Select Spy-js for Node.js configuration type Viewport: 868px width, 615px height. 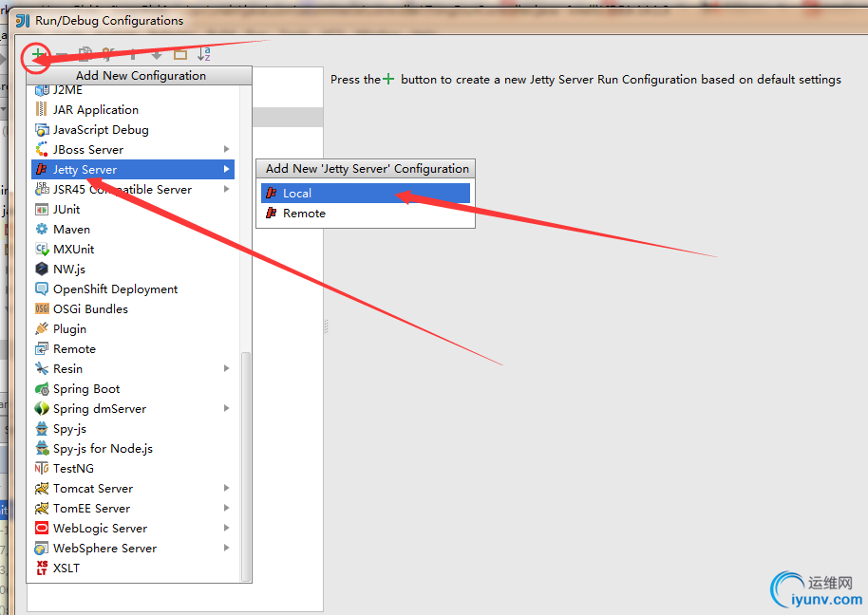click(x=133, y=449)
